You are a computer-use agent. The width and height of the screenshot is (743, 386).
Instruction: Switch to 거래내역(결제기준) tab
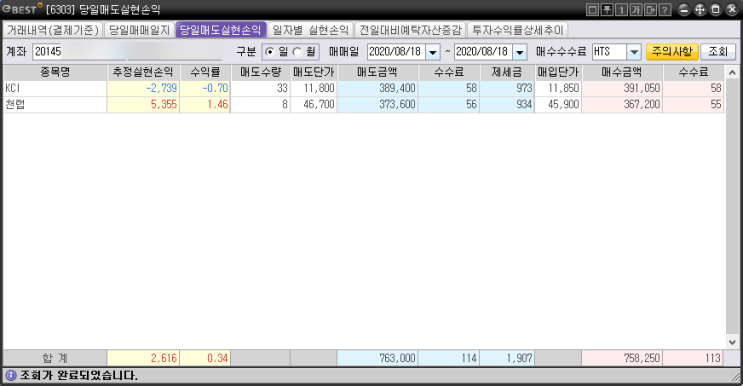(53, 30)
